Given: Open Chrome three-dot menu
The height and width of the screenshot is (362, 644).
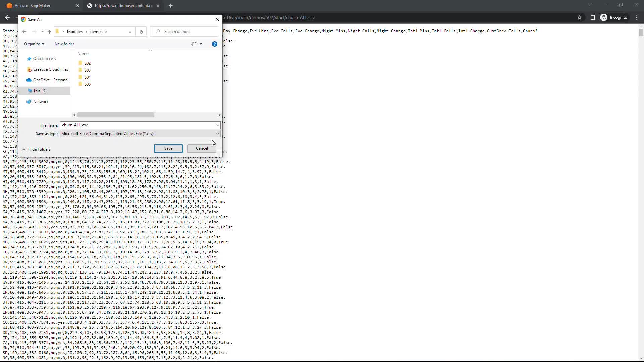Looking at the screenshot, I should click(x=637, y=17).
